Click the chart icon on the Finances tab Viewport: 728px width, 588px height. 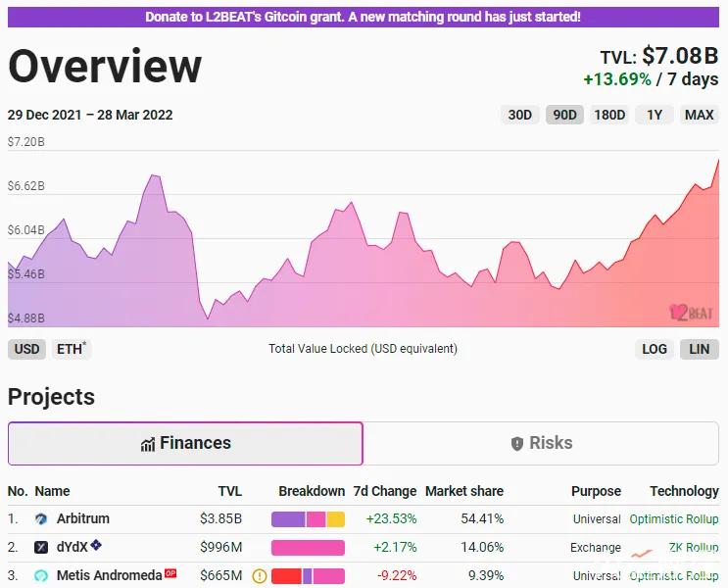tap(148, 444)
